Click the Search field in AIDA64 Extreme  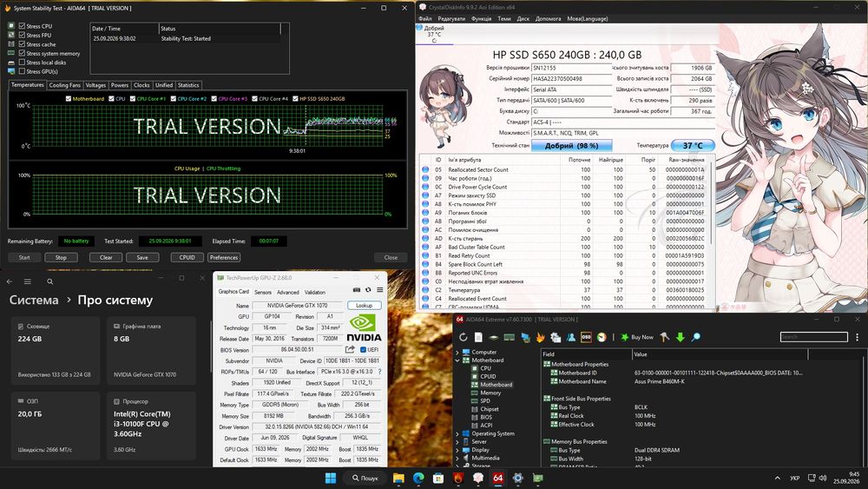814,337
